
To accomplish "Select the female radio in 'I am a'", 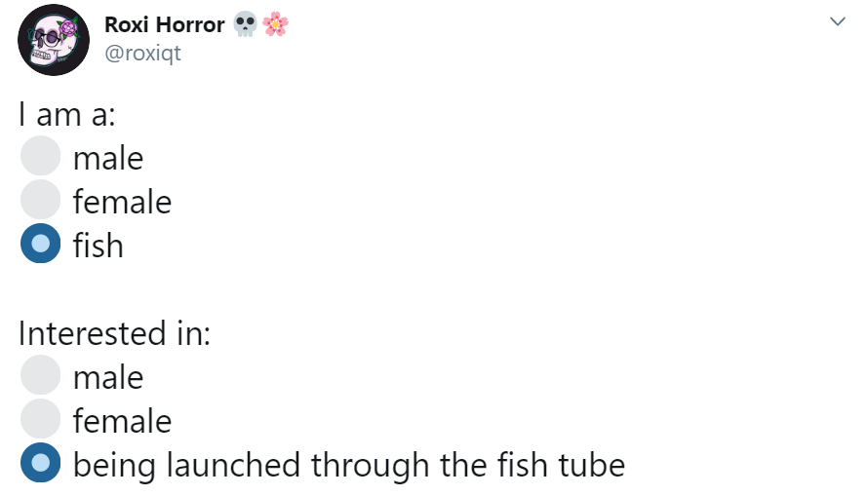I will (40, 200).
